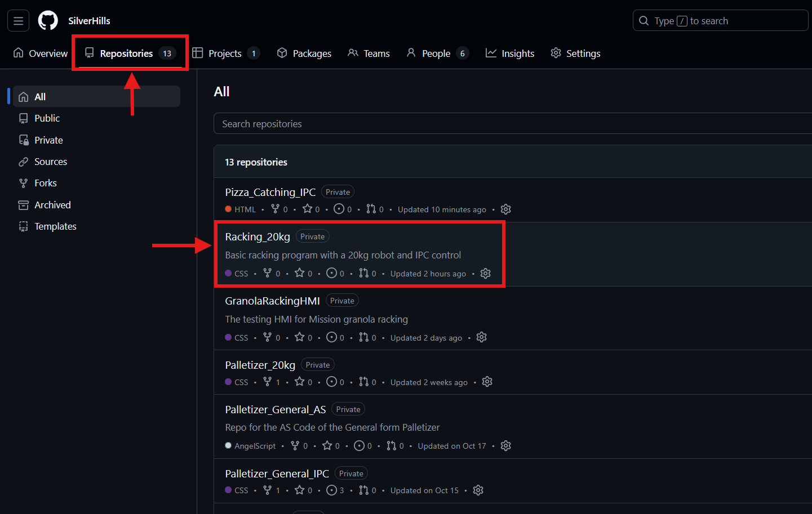Click the fork icon for Racking_20kg
This screenshot has height=514, width=812.
tap(268, 273)
